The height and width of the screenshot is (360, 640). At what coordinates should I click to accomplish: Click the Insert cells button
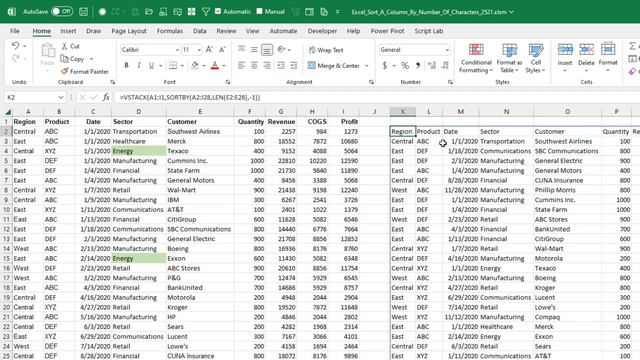(x=565, y=57)
